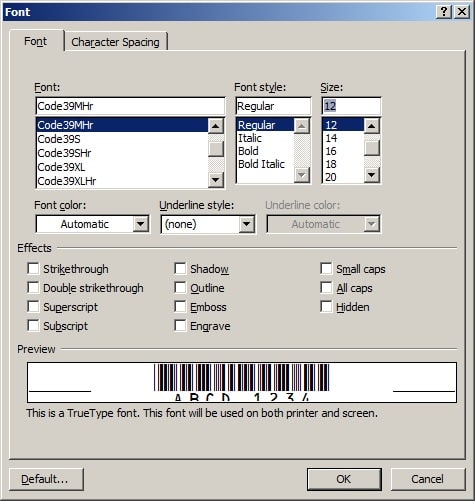Choose Code39SHr font
Screen dimensions: 475x501
(x=122, y=153)
